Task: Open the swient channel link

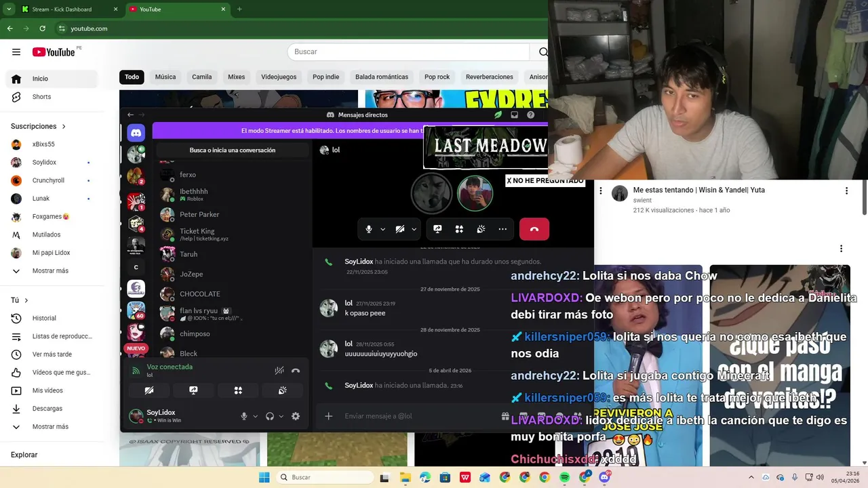Action: click(x=642, y=201)
